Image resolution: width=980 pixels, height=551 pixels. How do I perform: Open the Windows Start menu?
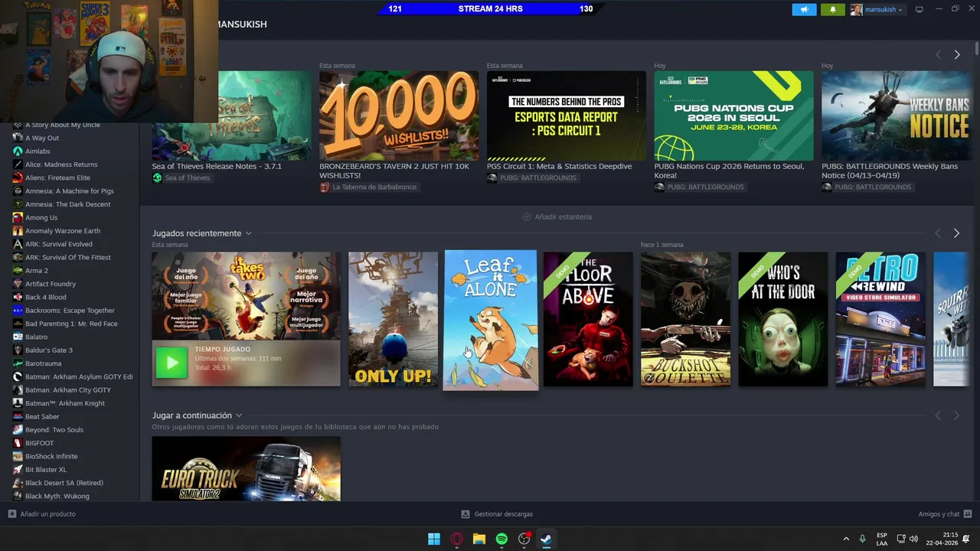click(x=434, y=539)
